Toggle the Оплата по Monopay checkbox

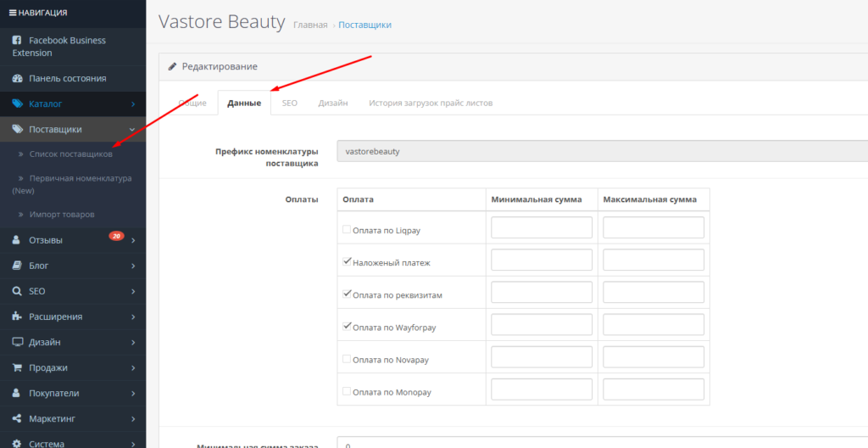[x=347, y=390]
